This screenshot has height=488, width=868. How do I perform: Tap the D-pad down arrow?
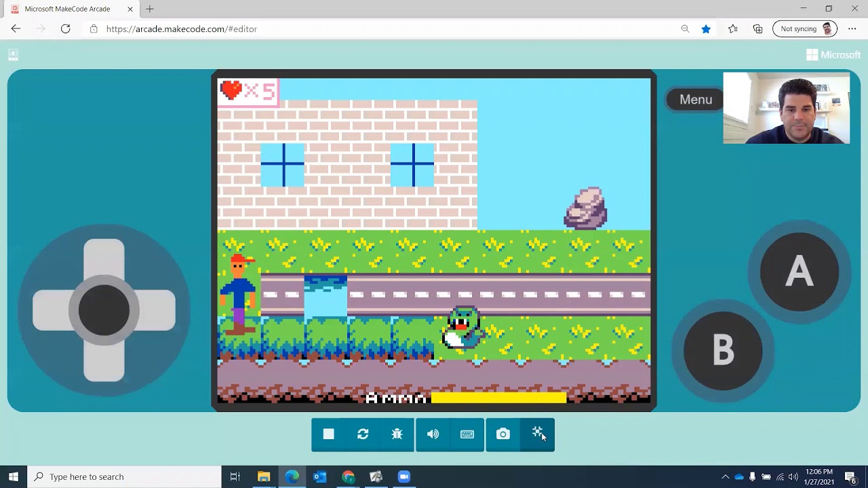[x=104, y=363]
